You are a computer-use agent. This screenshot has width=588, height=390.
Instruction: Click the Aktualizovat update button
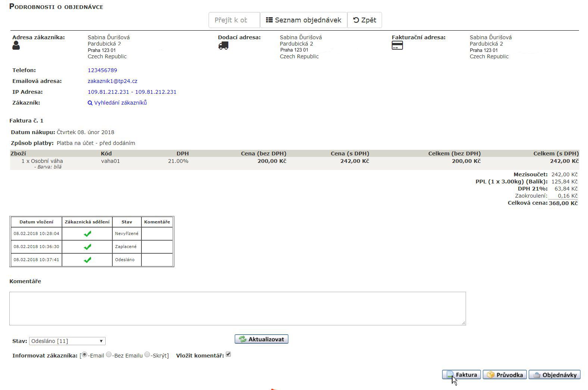pyautogui.click(x=262, y=339)
